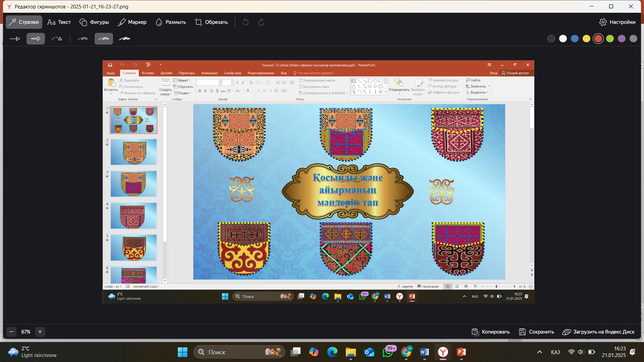
Task: Click the redo arrow icon
Action: coord(261,22)
